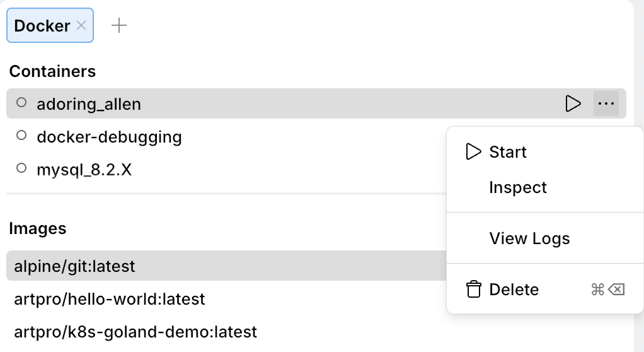644x352 pixels.
Task: Click the trash icon in the context menu
Action: tap(473, 290)
